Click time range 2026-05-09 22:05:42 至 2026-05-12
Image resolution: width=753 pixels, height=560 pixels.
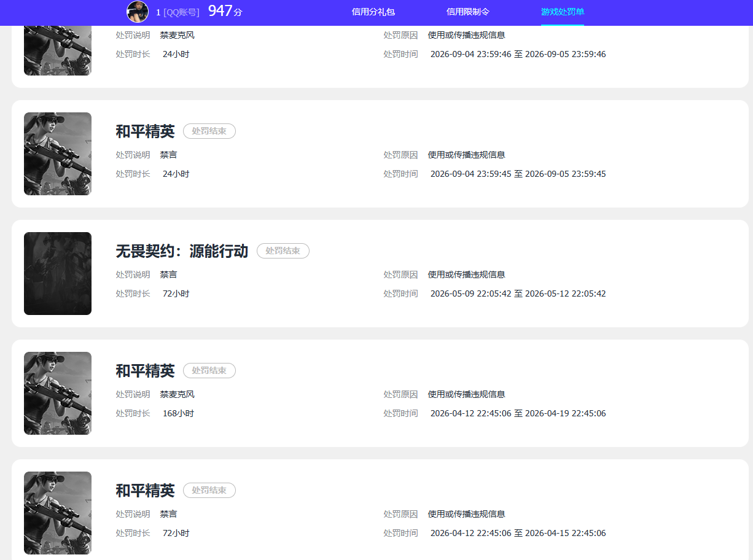[x=518, y=294]
